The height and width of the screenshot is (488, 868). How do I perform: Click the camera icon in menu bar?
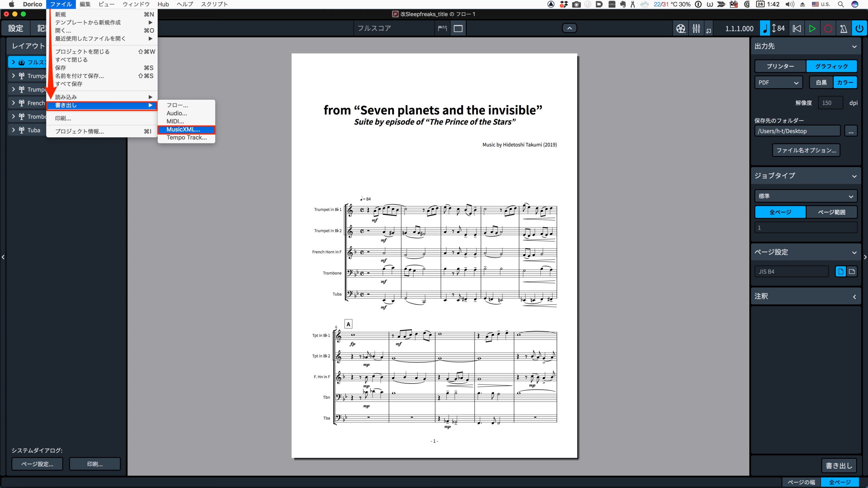pyautogui.click(x=576, y=4)
